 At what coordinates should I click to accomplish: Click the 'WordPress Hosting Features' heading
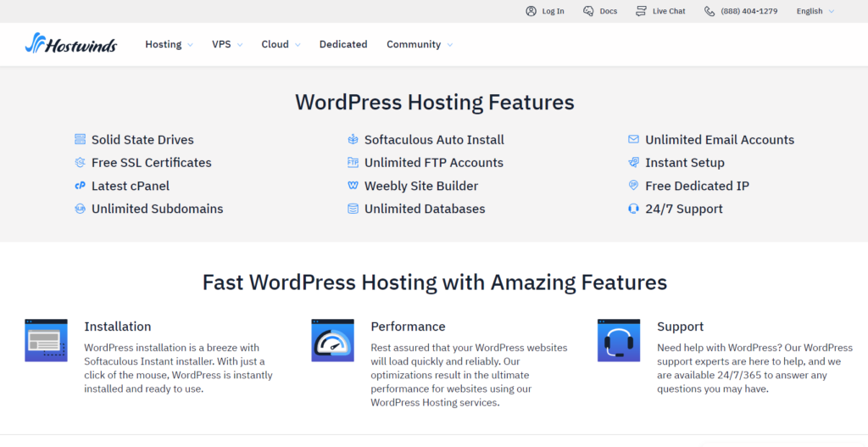435,103
